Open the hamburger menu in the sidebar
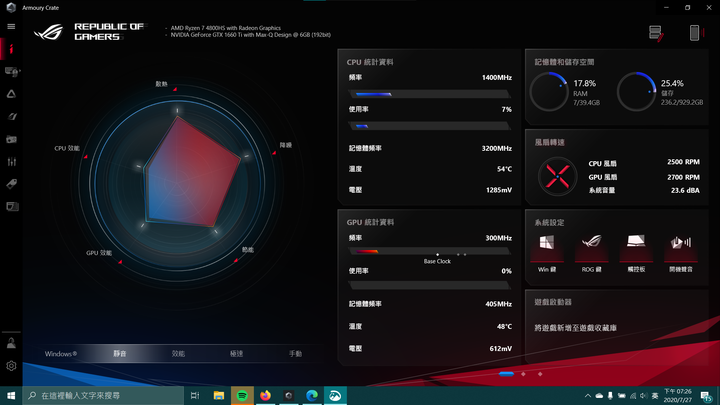 click(11, 27)
